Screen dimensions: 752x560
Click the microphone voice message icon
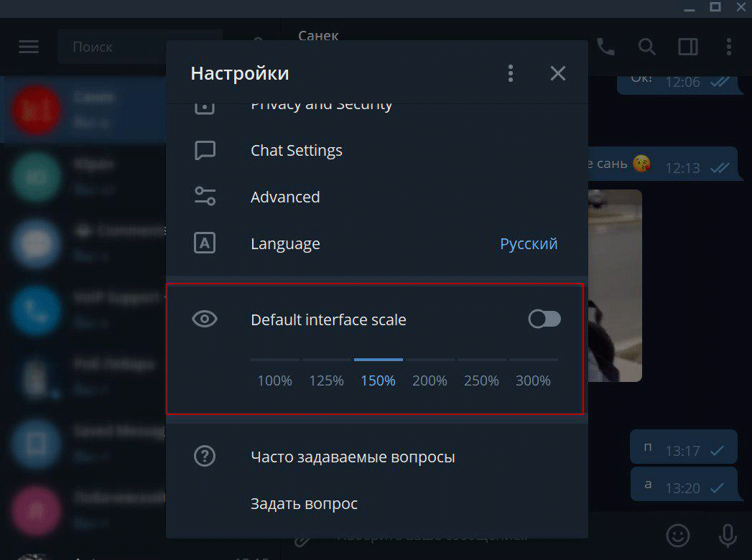(x=728, y=535)
